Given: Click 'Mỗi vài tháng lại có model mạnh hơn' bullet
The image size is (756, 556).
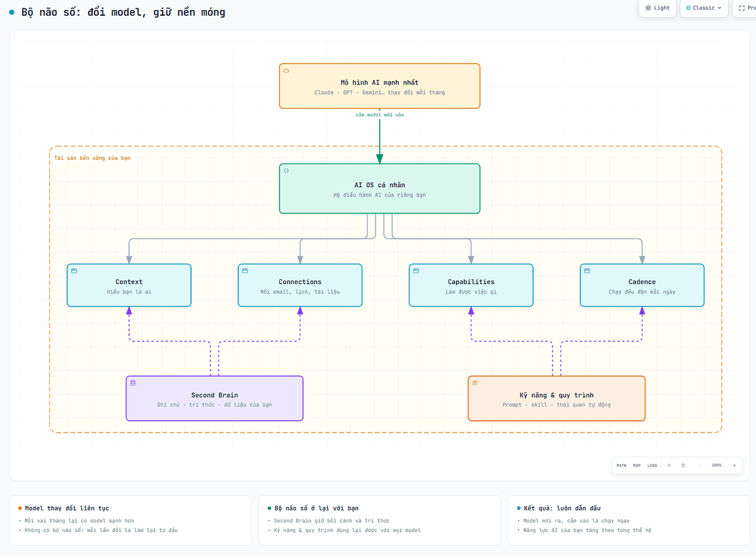Looking at the screenshot, I should (79, 521).
